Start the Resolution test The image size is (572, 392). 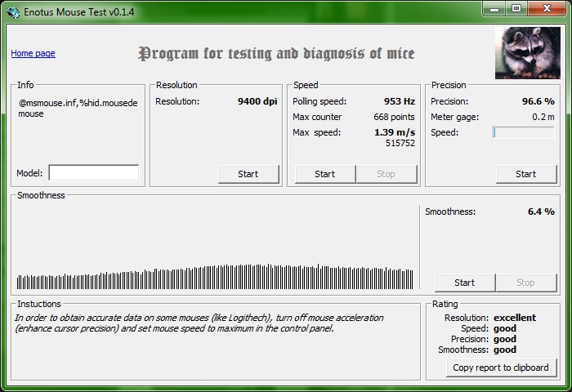pos(248,174)
